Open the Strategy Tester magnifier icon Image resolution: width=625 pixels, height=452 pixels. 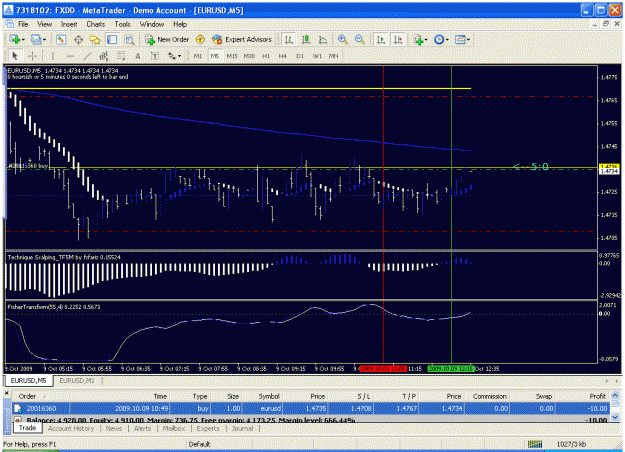pos(129,39)
